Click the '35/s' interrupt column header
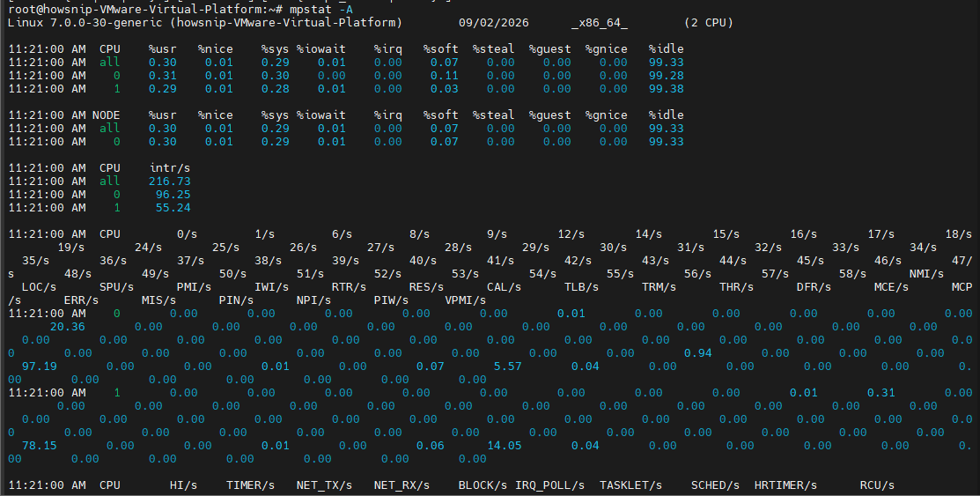The height and width of the screenshot is (496, 980). pos(35,261)
